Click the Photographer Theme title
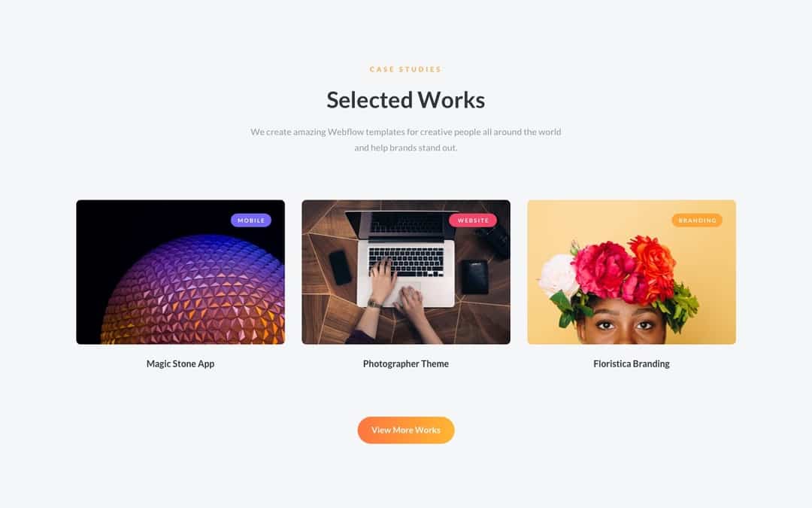 [x=406, y=364]
